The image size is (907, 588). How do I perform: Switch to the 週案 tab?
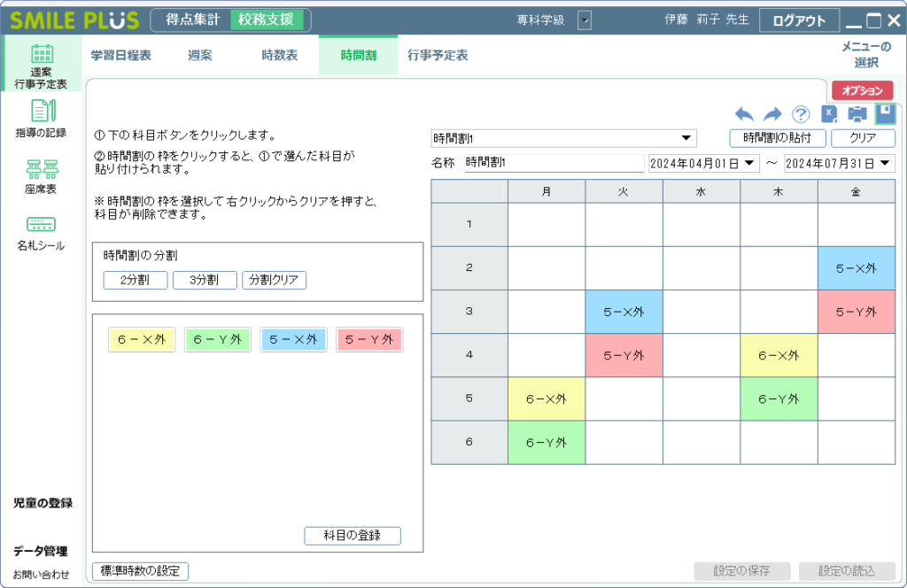coord(198,54)
